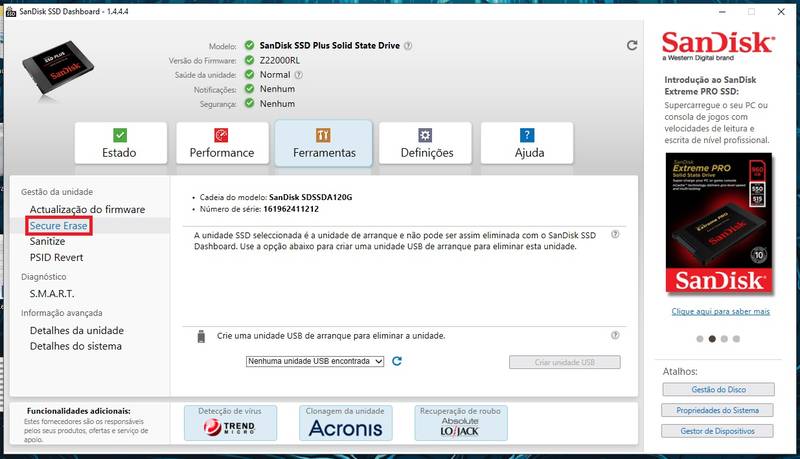Click the Gestão do Disco shortcut

point(718,389)
